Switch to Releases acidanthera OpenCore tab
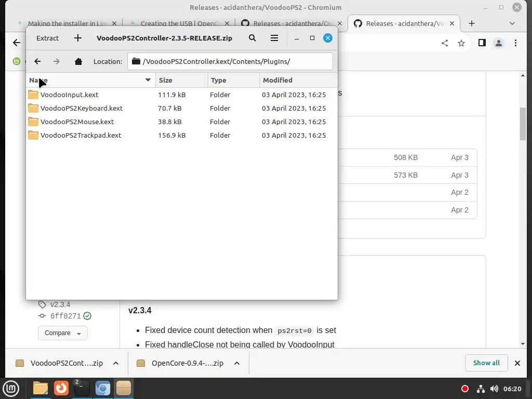This screenshot has height=399, width=532. pyautogui.click(x=291, y=23)
